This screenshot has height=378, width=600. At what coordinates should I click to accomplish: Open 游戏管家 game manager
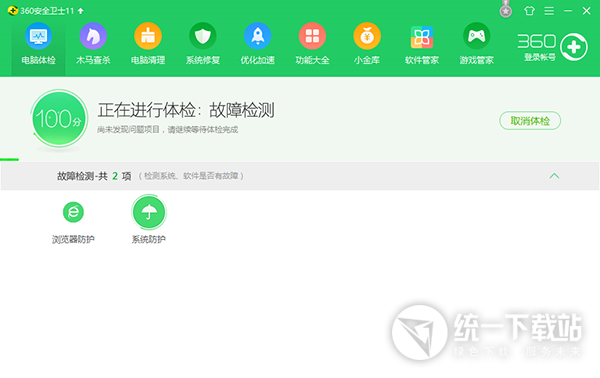(476, 44)
